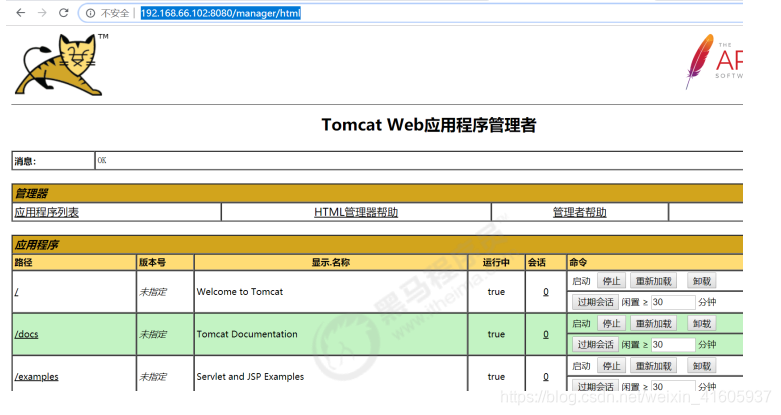Stop the /docs application with 停止
The width and height of the screenshot is (781, 415).
coord(612,323)
